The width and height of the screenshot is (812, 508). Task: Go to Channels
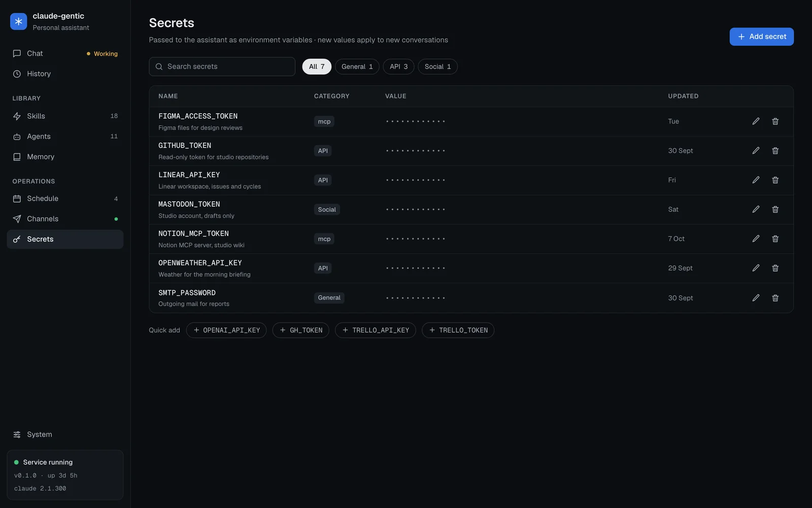coord(65,219)
